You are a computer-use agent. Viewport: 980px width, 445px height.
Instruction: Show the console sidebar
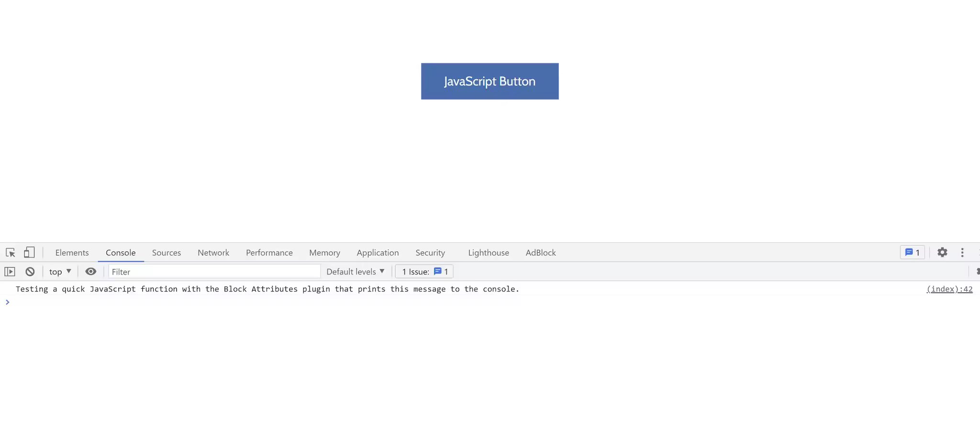pos(10,272)
